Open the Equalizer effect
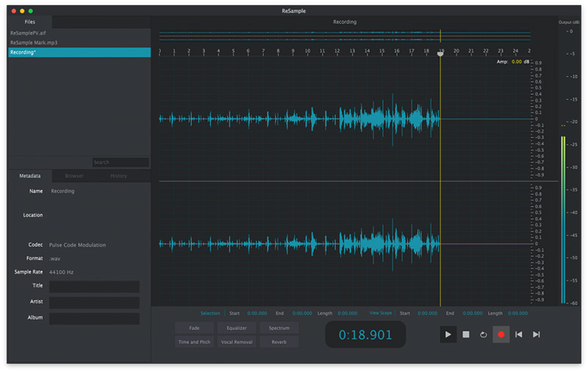The height and width of the screenshot is (372, 588). 237,328
